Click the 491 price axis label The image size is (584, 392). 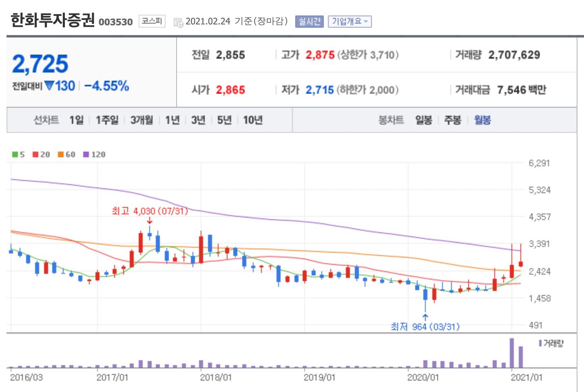tap(536, 325)
